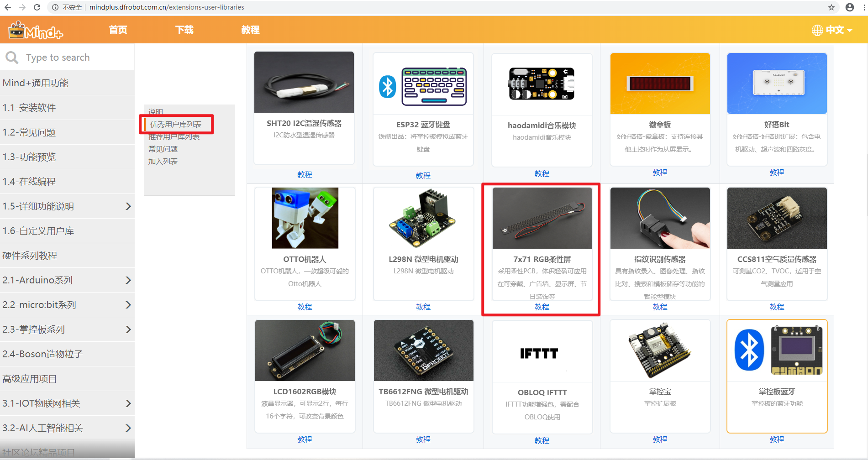Open 教程 link under LCD1602RGB模块

(x=305, y=439)
